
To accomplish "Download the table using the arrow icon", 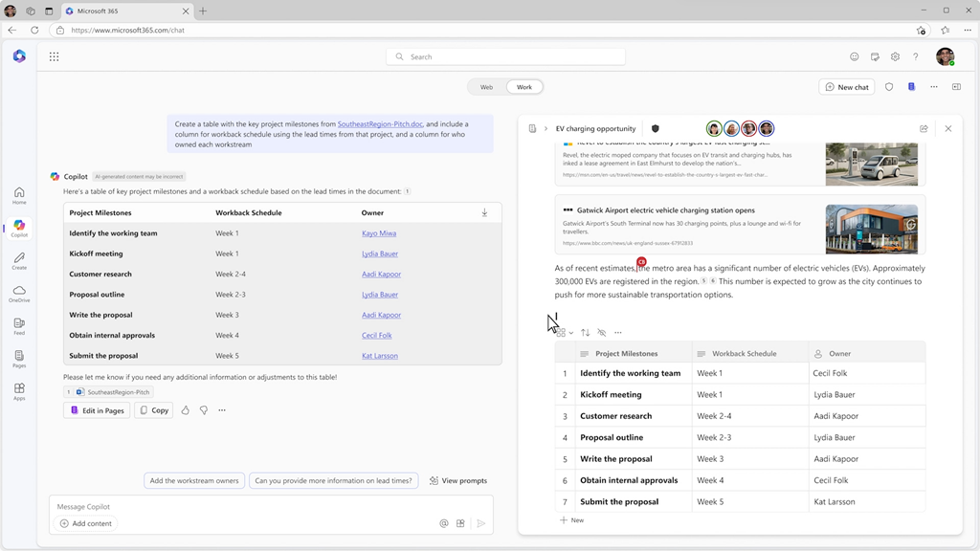I will click(x=484, y=212).
